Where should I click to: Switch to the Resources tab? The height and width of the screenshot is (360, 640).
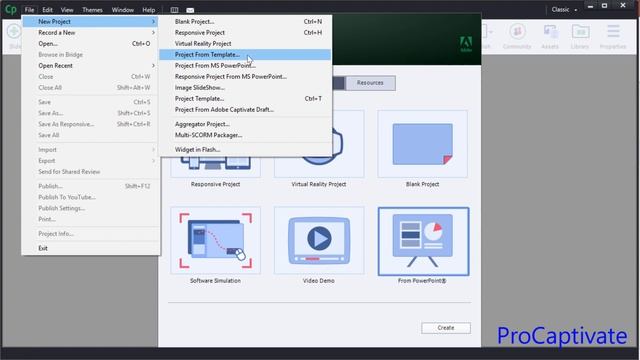click(370, 83)
